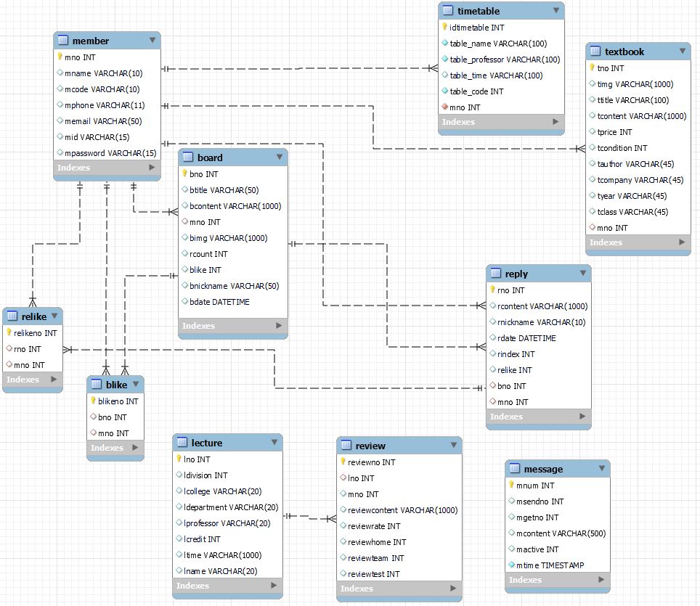700x606 pixels.
Task: Select the bdate DATETIME column in board
Action: [233, 302]
